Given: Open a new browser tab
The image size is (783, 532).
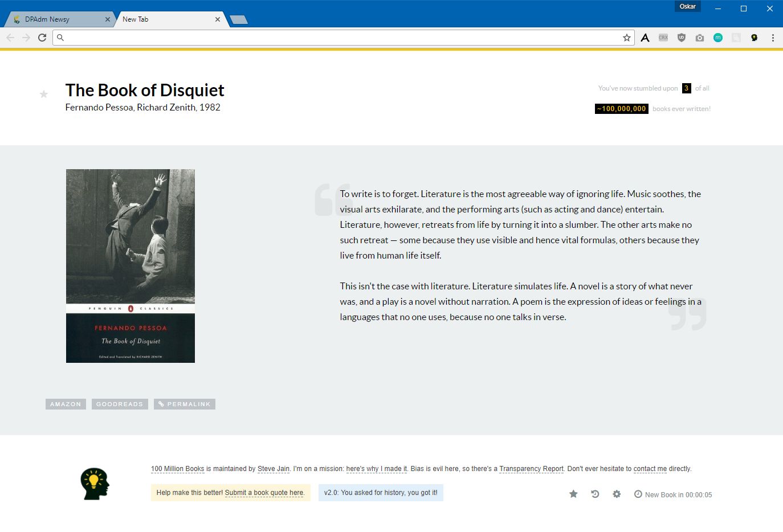Looking at the screenshot, I should point(238,20).
